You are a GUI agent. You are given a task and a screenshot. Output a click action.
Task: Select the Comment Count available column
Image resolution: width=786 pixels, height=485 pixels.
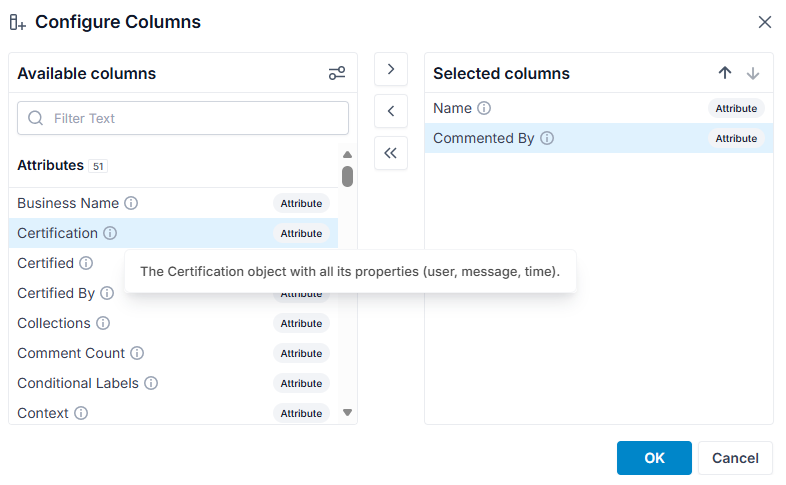[173, 353]
